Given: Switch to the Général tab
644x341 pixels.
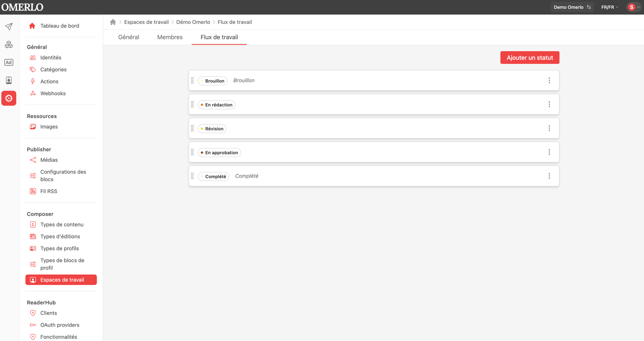Looking at the screenshot, I should tap(128, 37).
